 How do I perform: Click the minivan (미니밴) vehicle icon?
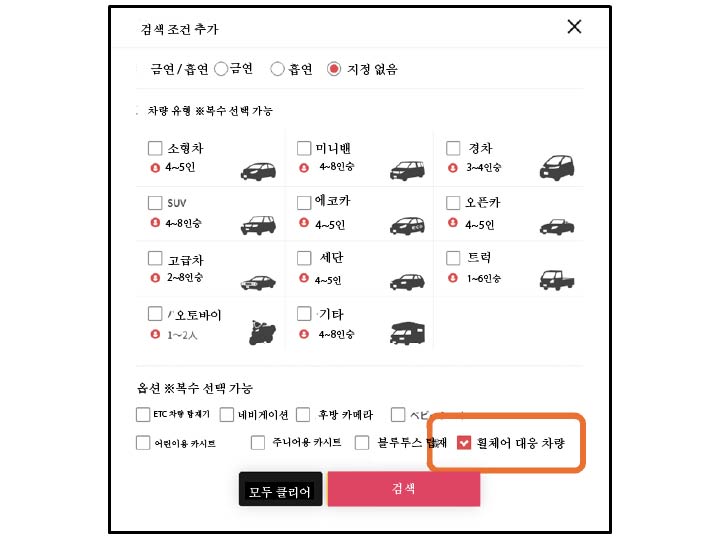pyautogui.click(x=407, y=170)
